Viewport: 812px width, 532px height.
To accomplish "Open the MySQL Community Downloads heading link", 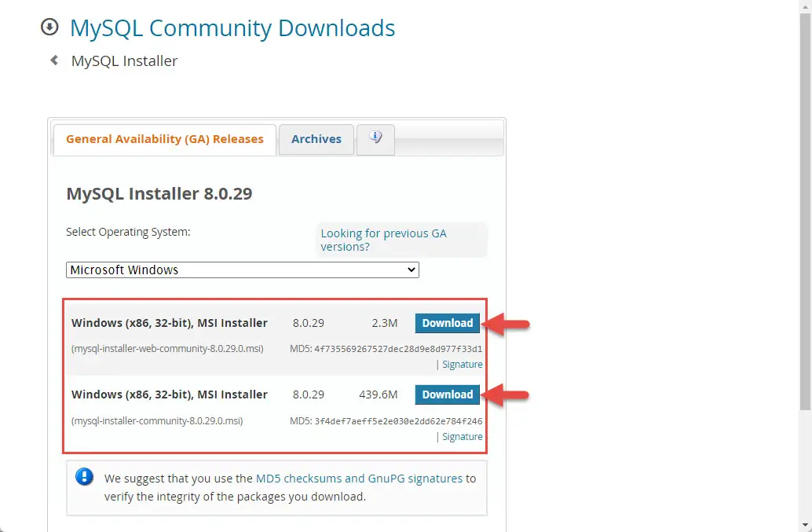I will 232,28.
